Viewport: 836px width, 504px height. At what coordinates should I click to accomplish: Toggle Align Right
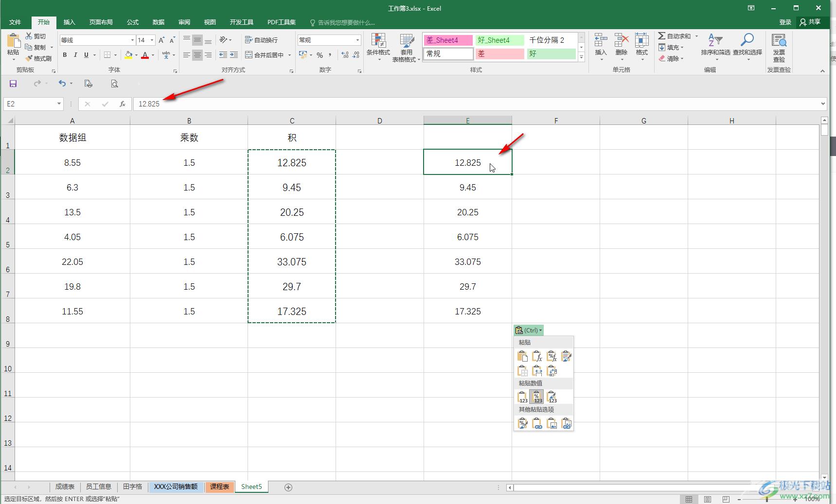pos(208,55)
